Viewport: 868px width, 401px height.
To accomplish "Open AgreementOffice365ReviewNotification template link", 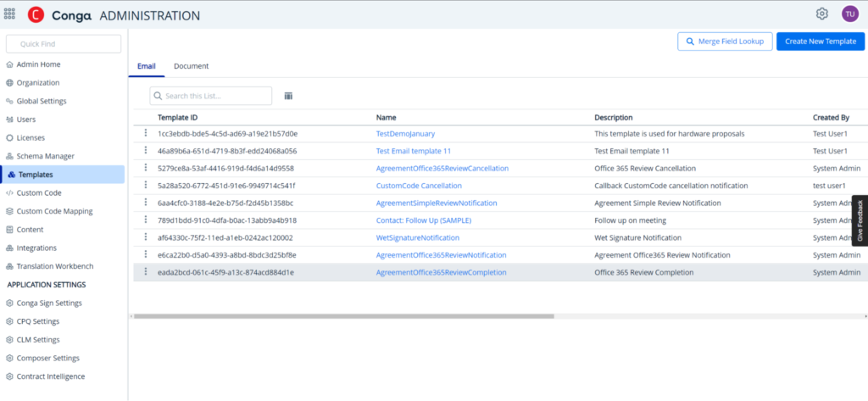I will (441, 255).
